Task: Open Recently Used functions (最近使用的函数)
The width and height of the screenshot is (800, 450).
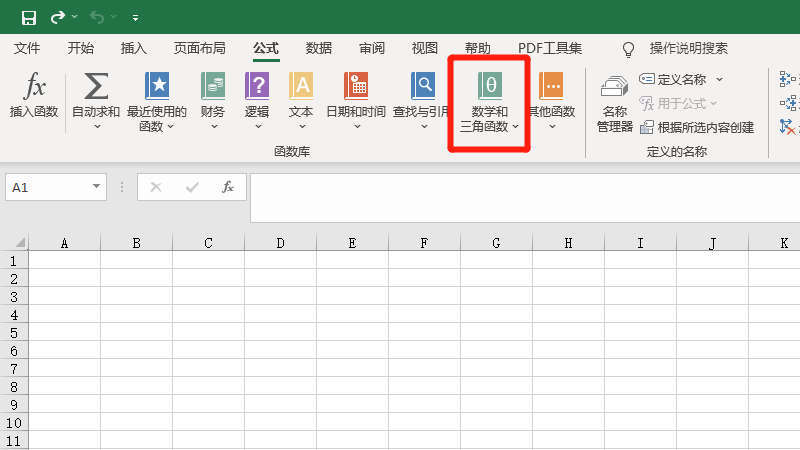Action: tap(157, 86)
